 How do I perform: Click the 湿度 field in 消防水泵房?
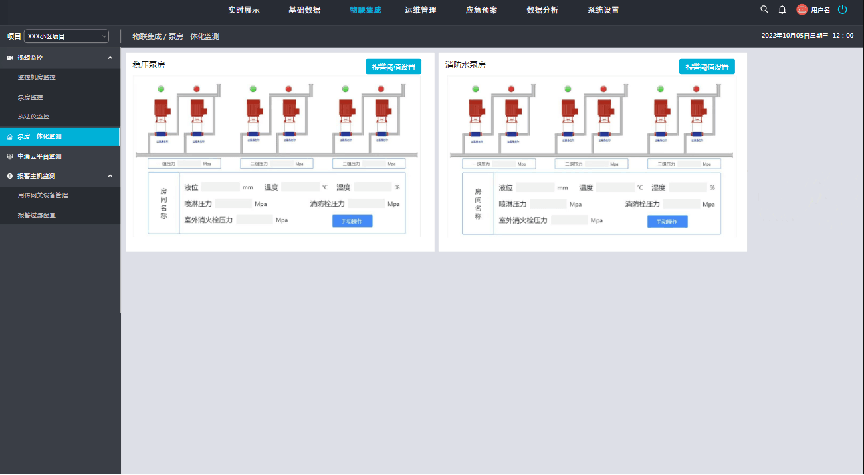click(688, 188)
